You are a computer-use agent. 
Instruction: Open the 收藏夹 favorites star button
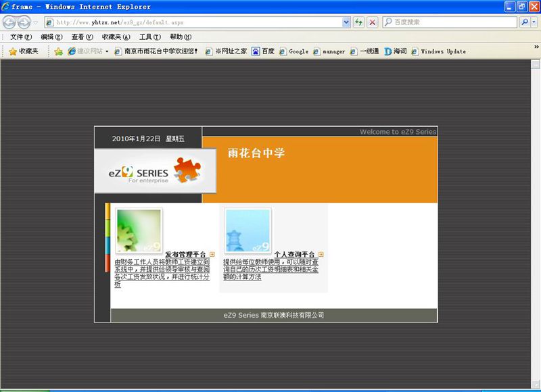23,51
